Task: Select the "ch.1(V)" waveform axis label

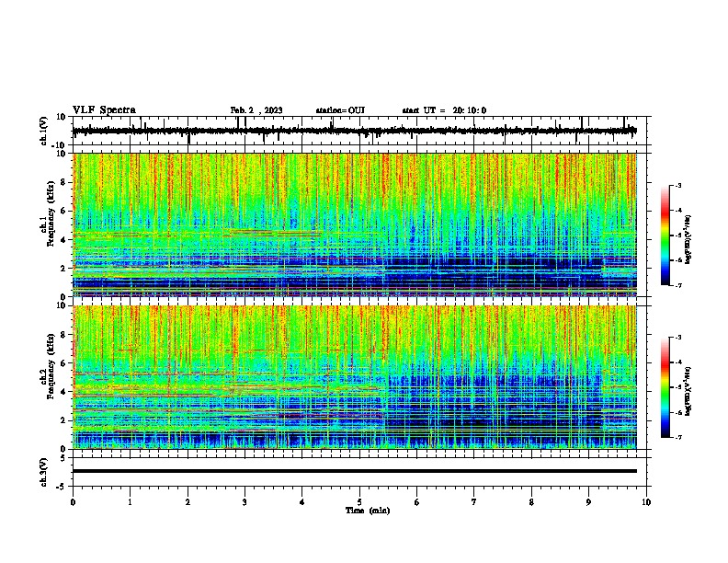Action: click(44, 131)
